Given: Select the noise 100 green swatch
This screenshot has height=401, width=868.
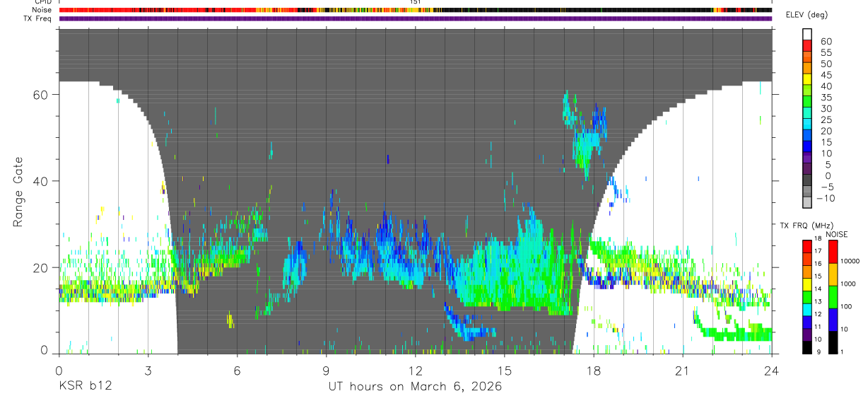Looking at the screenshot, I should 833,297.
